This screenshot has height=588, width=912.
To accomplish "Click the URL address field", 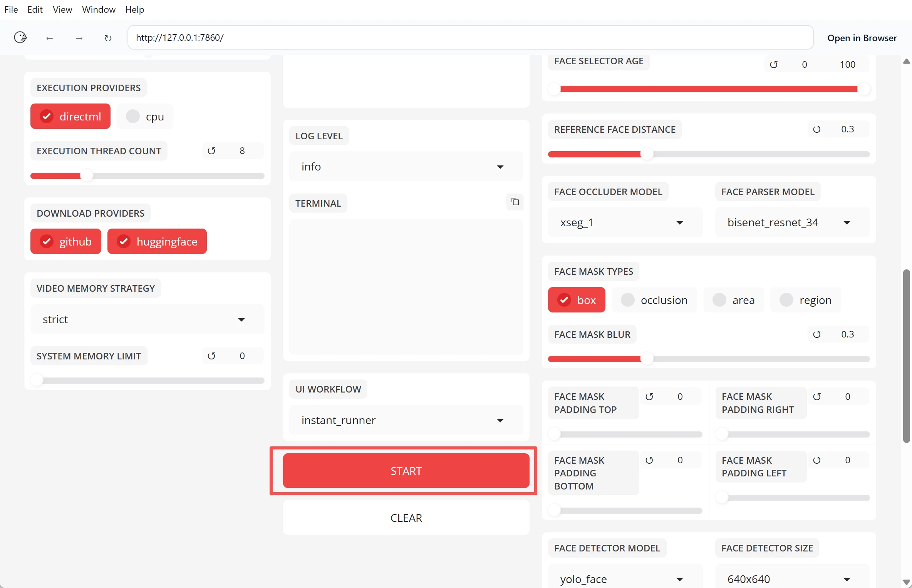I will (x=470, y=38).
